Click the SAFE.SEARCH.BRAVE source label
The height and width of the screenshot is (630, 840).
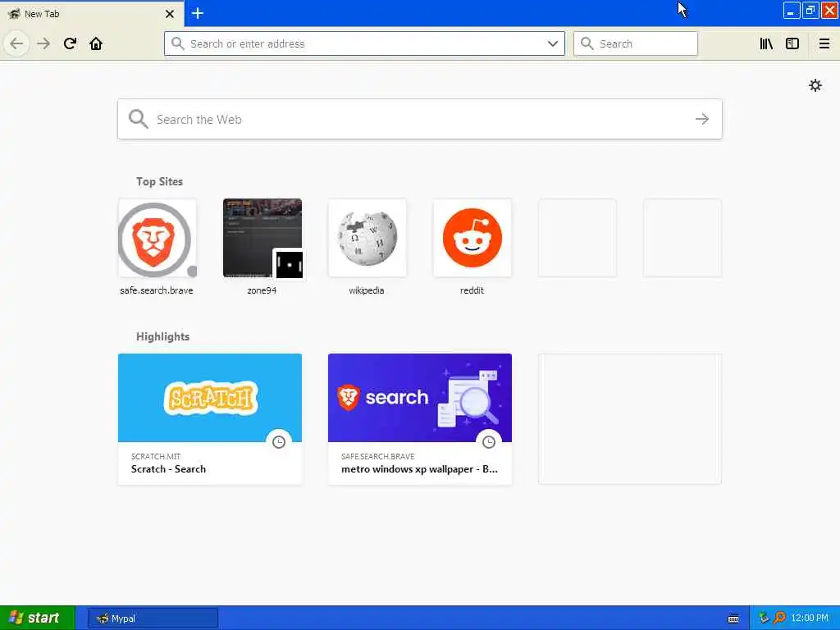point(377,456)
